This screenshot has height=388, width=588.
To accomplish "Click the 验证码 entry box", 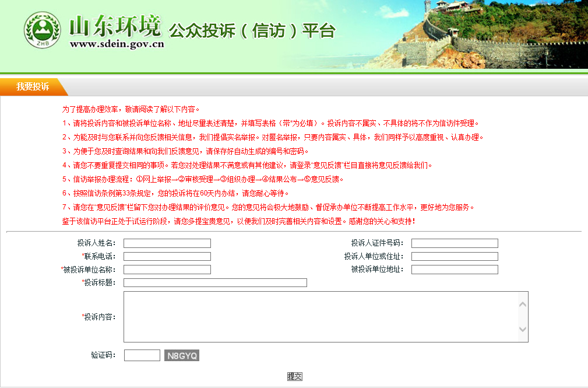I will coord(142,355).
